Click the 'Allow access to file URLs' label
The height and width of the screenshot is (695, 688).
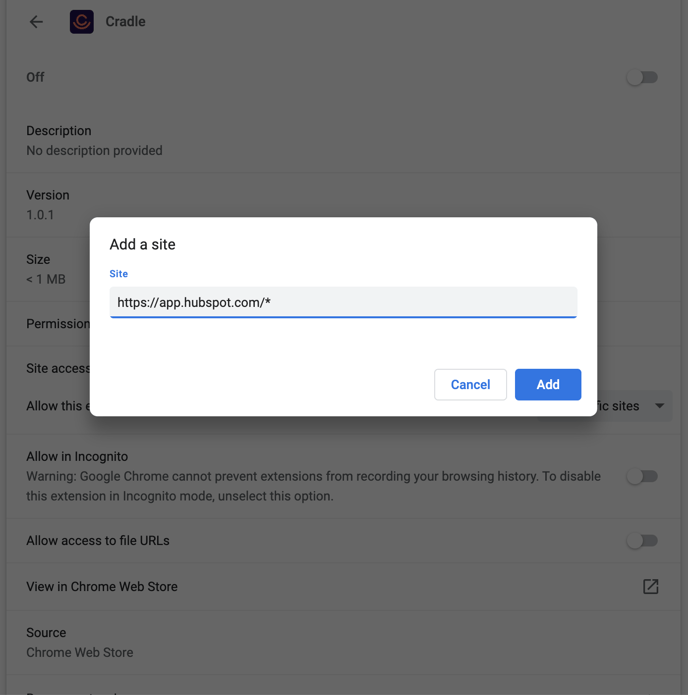98,541
